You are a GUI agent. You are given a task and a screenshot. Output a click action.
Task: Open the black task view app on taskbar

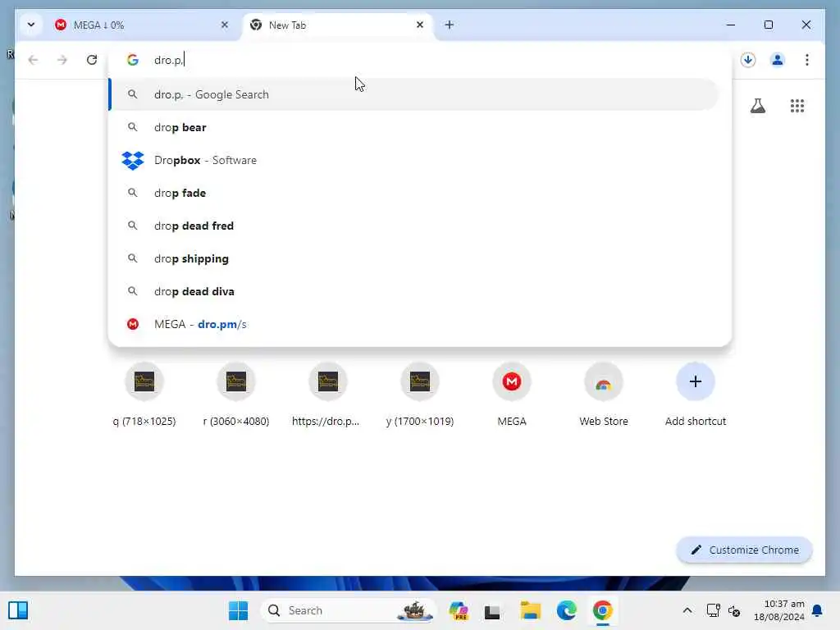[x=492, y=611]
